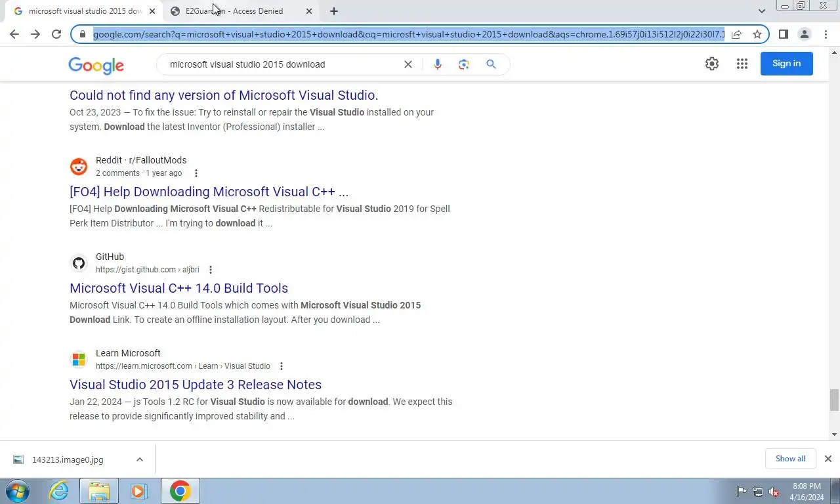The width and height of the screenshot is (840, 504).
Task: Click the 'GitHub' site name
Action: (110, 257)
